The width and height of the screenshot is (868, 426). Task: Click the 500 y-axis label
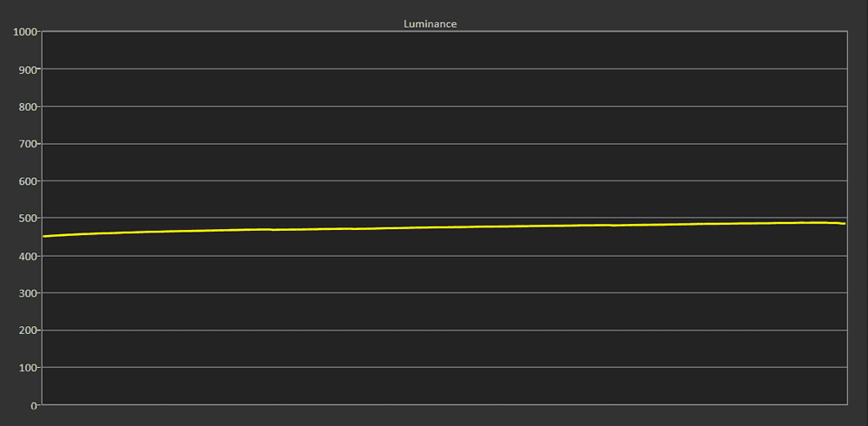[28, 219]
